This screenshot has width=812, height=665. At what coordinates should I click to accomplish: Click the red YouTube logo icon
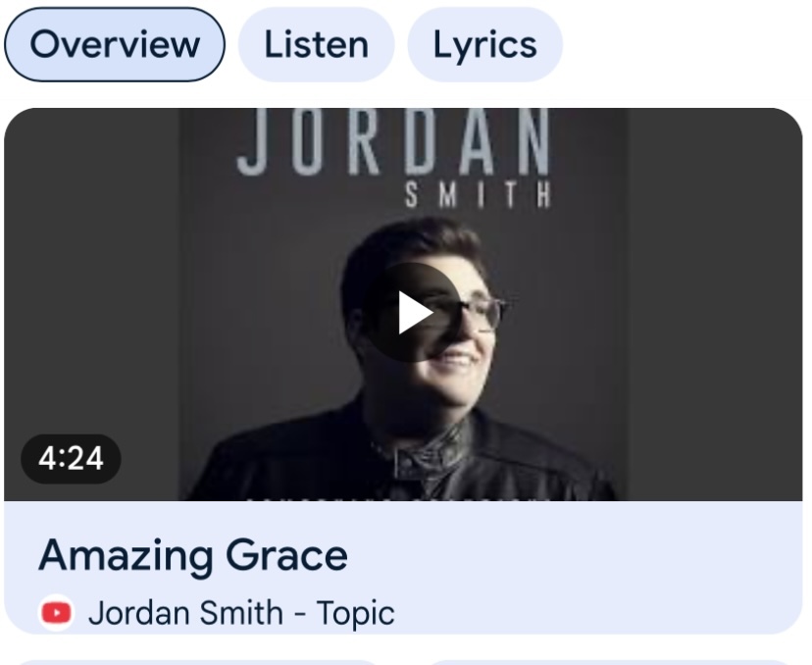coord(57,613)
